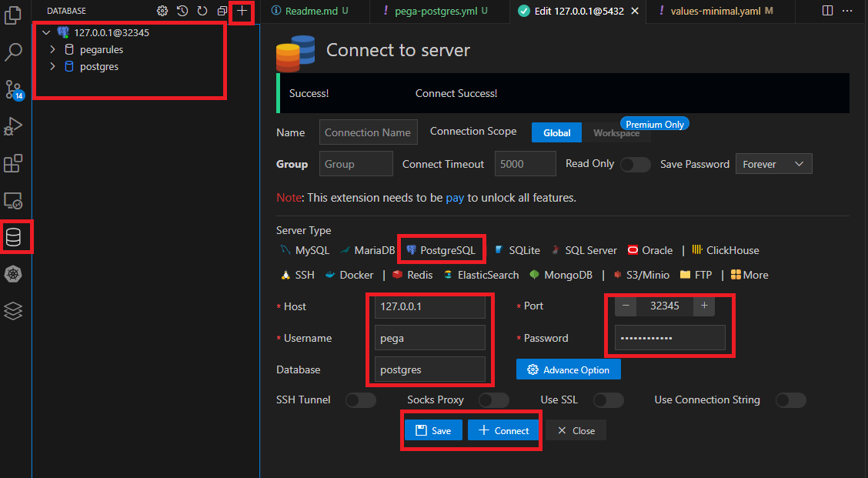Enable Use Connection String switch
Viewport: 868px width, 478px height.
point(790,400)
